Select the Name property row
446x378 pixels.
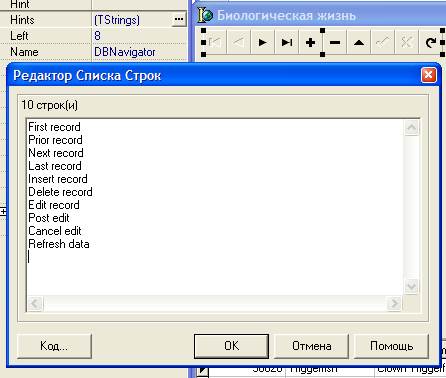(93, 52)
